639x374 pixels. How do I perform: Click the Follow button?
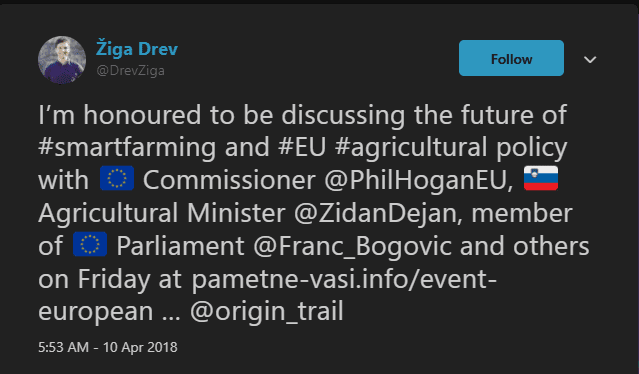coord(511,58)
